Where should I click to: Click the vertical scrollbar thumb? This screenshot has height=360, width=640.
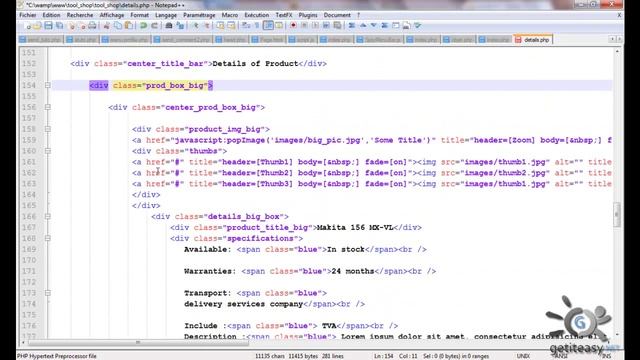(x=617, y=214)
